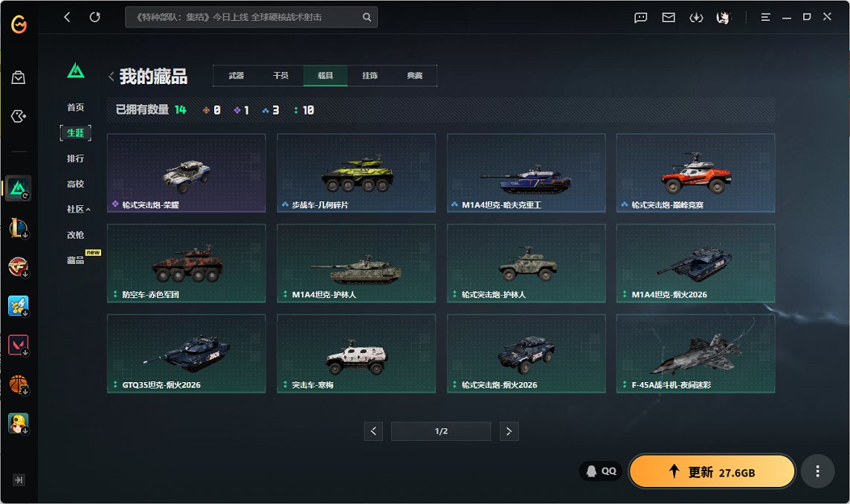Click the WeGame logo icon

pos(19,26)
